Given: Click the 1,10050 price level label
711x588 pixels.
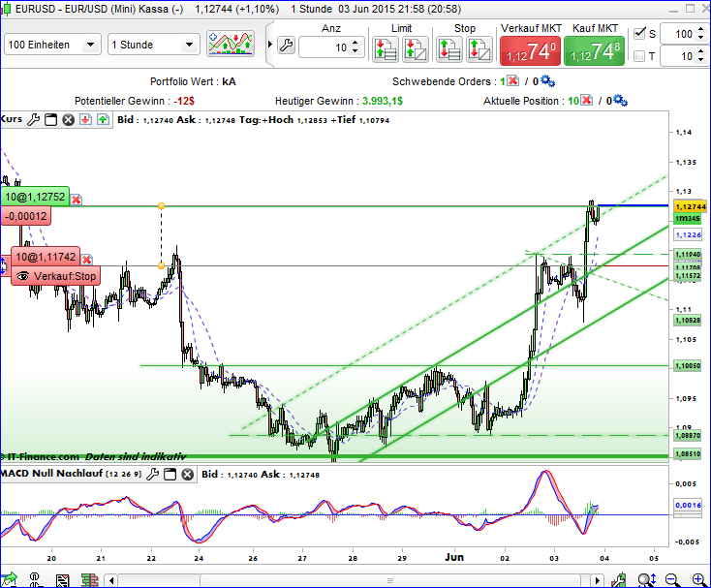Looking at the screenshot, I should 688,365.
